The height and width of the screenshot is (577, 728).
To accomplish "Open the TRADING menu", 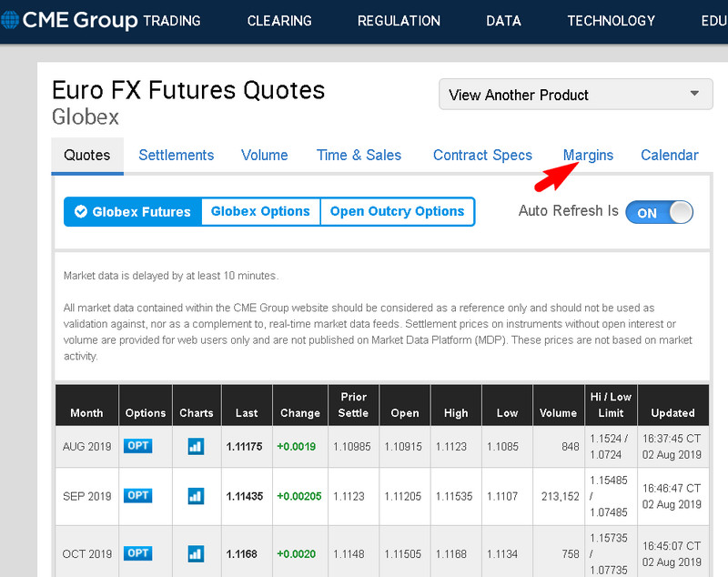I will (x=172, y=21).
